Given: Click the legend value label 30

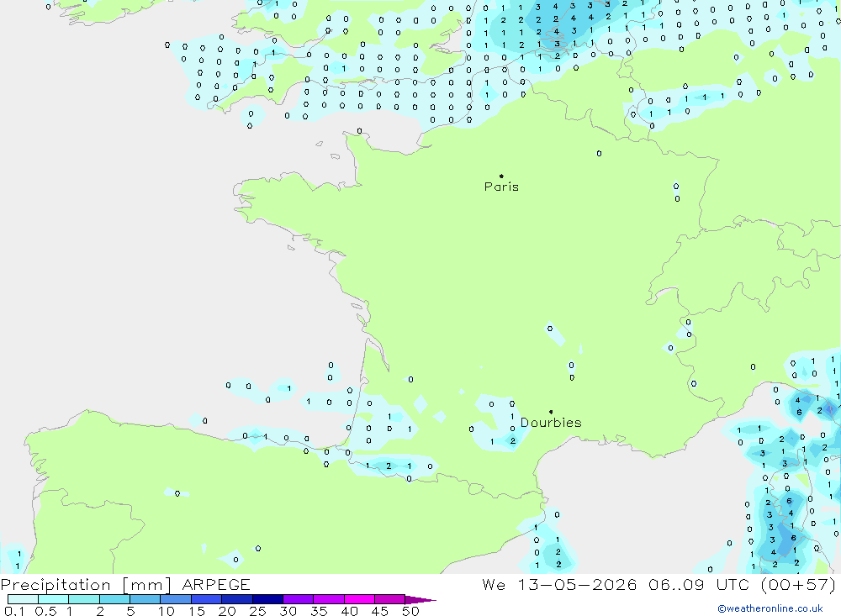Looking at the screenshot, I should [x=288, y=611].
